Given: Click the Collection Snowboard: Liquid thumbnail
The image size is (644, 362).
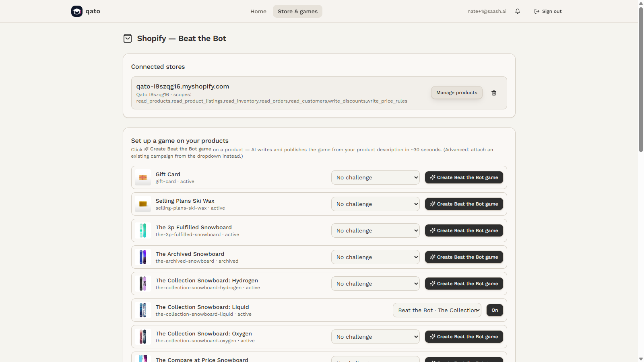Looking at the screenshot, I should [x=143, y=310].
